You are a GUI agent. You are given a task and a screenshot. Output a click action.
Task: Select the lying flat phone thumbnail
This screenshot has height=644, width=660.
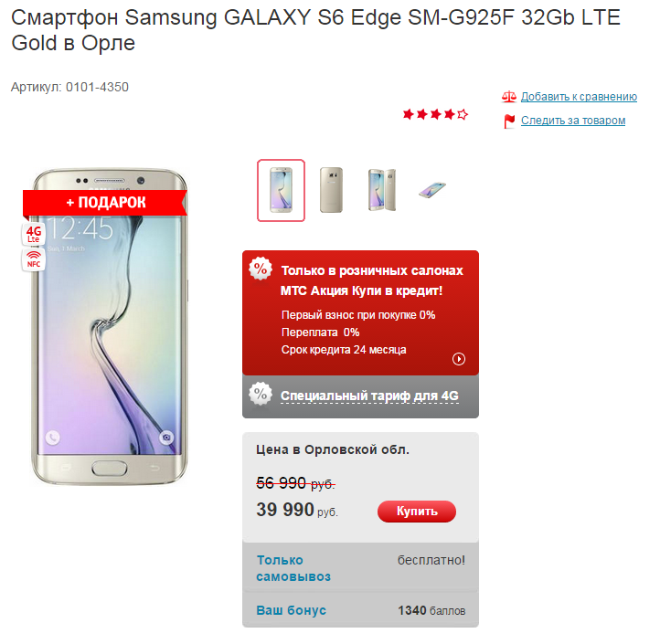tap(432, 190)
